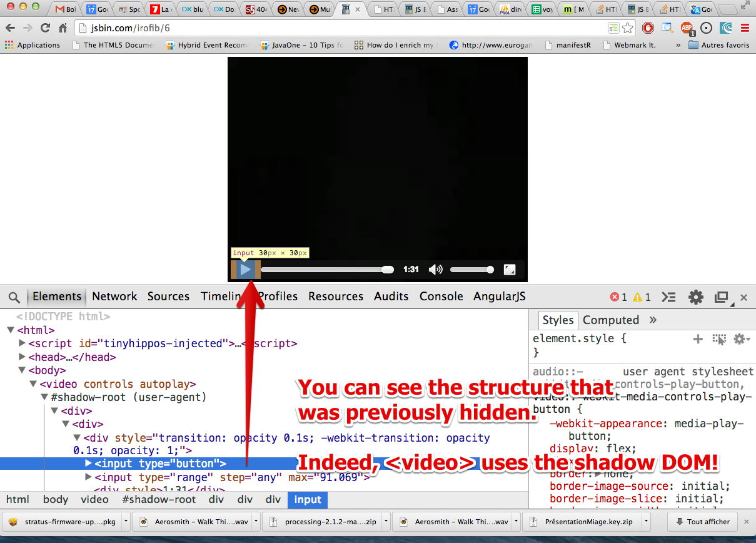Reload the page with the refresh icon
Viewport: 756px width, 543px height.
45,28
